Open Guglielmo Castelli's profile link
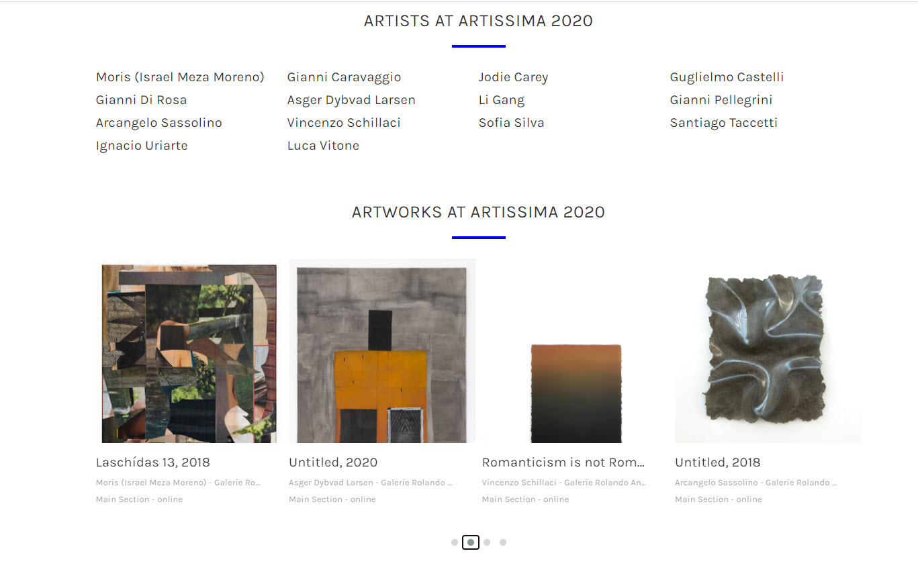918x588 pixels. coord(727,77)
